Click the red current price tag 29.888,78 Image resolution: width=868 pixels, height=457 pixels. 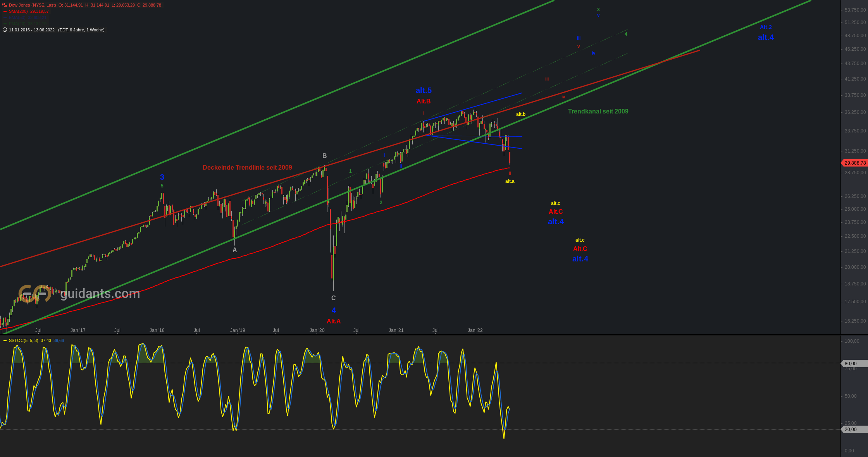[854, 163]
